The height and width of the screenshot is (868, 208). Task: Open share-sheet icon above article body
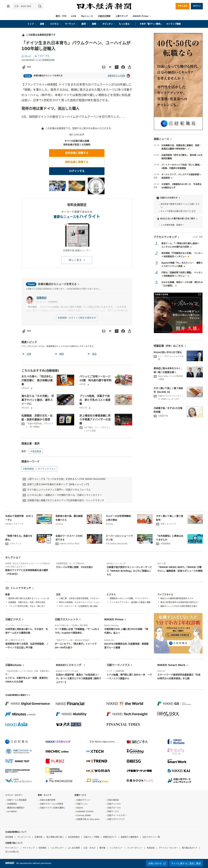click(x=129, y=67)
